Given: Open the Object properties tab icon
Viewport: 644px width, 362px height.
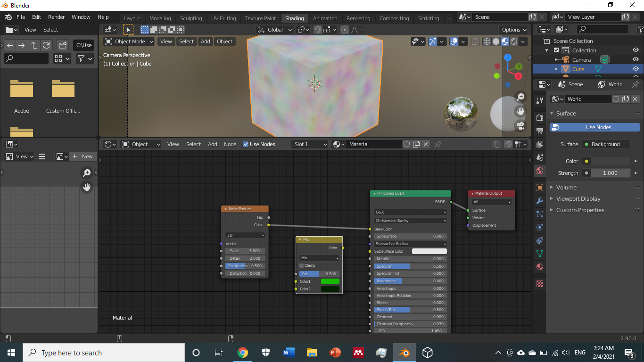Looking at the screenshot, I should coord(540,188).
